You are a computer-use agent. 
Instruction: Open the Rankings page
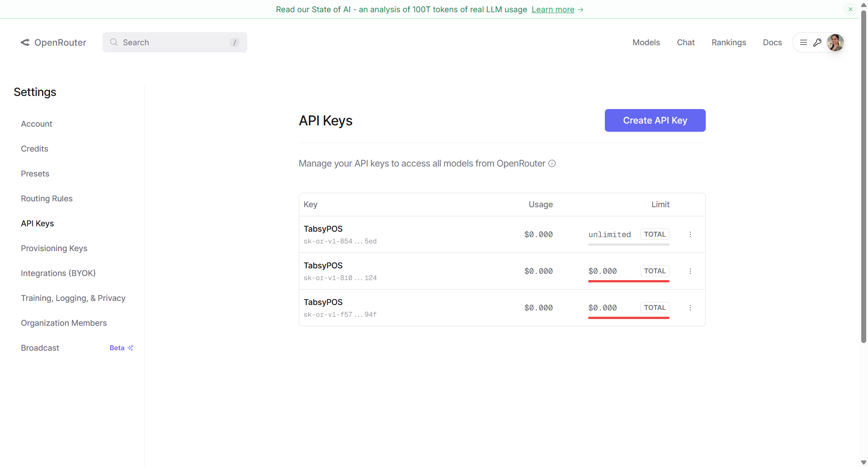(729, 43)
